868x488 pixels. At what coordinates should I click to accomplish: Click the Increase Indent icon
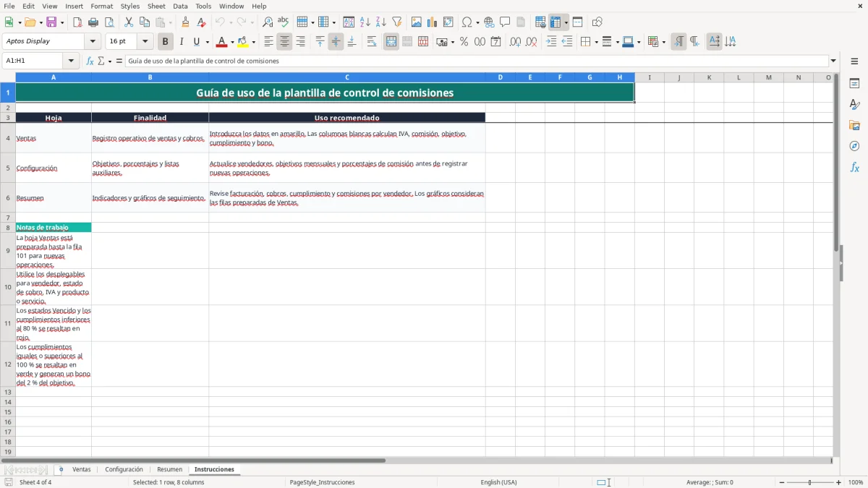[x=551, y=42]
